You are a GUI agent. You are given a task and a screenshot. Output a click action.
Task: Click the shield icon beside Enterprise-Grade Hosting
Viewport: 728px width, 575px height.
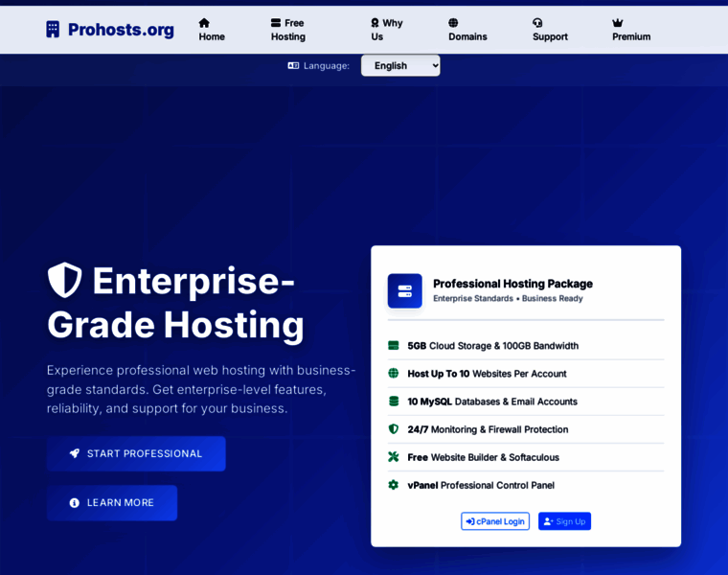coord(65,281)
